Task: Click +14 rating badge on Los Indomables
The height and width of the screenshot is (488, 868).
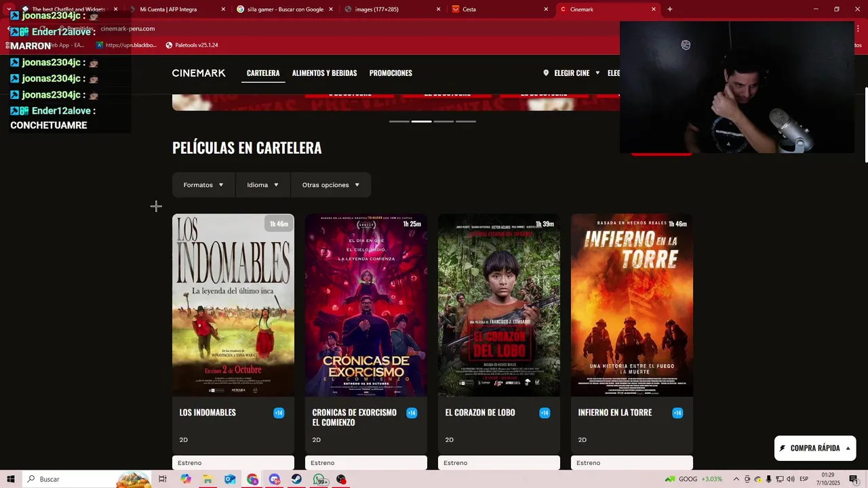Action: 279,413
